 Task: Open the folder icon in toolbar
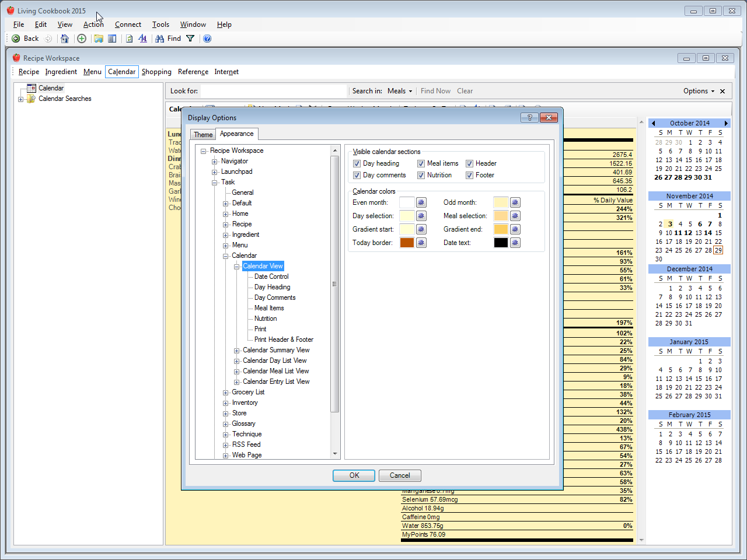(99, 38)
